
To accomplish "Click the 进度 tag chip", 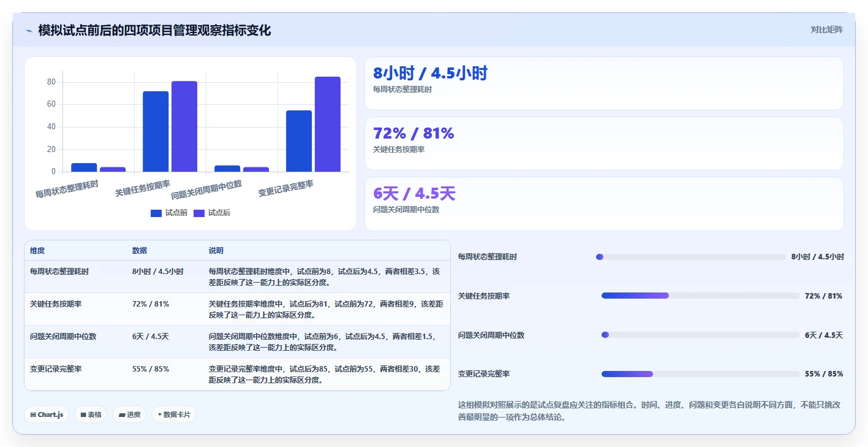I will (129, 415).
